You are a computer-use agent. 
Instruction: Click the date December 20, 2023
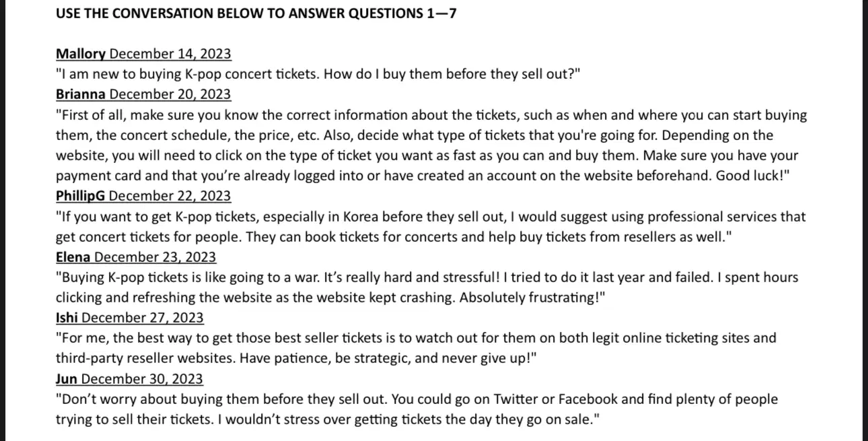click(x=170, y=94)
